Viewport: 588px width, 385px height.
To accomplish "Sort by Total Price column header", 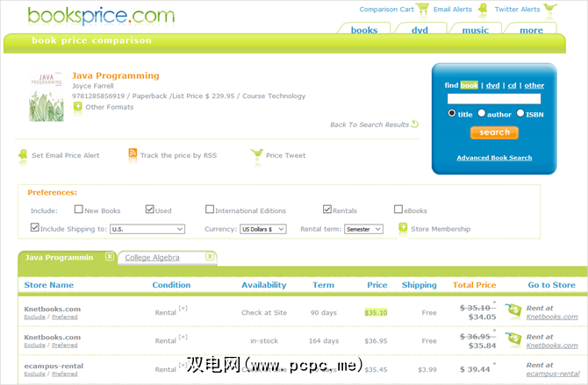I will [475, 285].
